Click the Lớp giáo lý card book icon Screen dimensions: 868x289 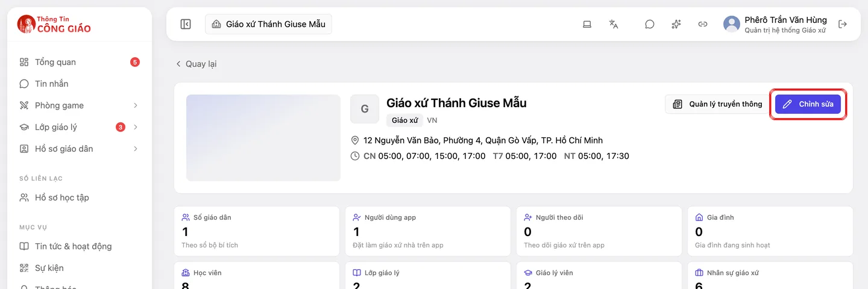coord(357,273)
